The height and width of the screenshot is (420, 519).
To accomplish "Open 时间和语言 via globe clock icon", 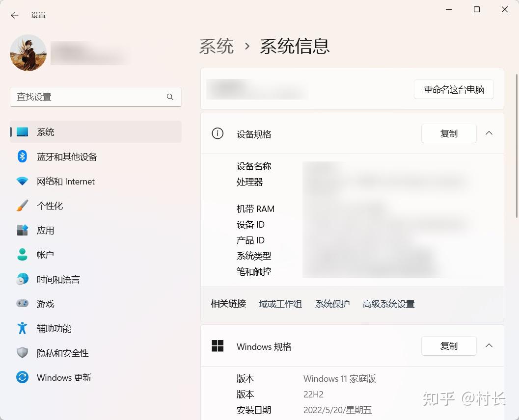I will tap(22, 280).
